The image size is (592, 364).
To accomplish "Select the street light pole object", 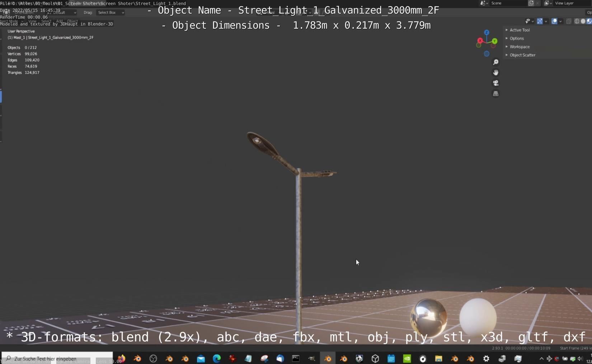I will tap(299, 251).
